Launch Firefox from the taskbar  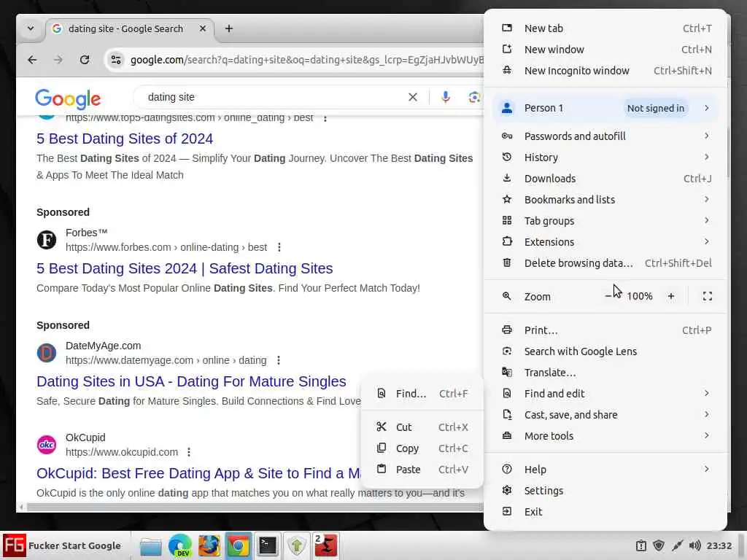(x=209, y=546)
